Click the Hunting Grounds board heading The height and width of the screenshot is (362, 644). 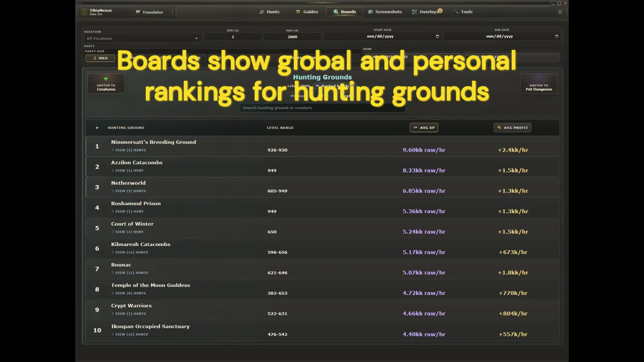click(322, 77)
